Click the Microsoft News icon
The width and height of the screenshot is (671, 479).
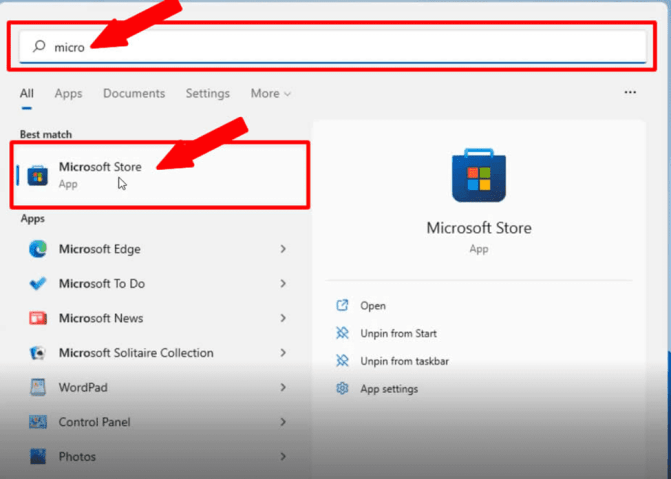click(38, 318)
